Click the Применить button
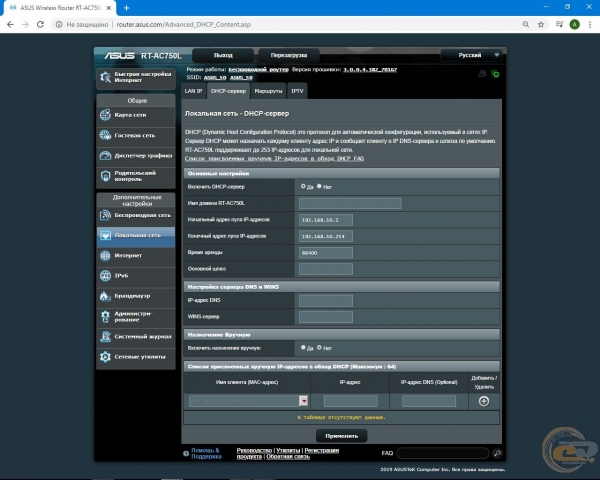Viewport: 600px width, 480px height. [341, 436]
